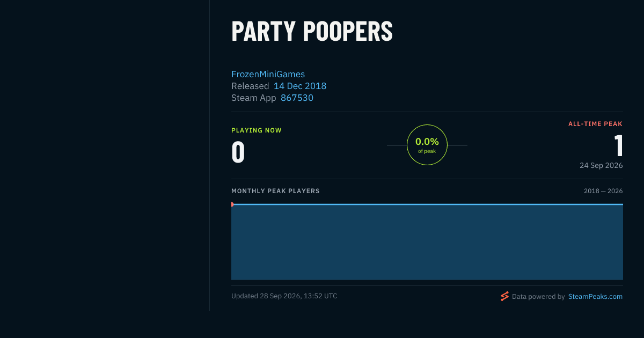Image resolution: width=644 pixels, height=338 pixels.
Task: Click the Party Poopers title heading
Action: click(x=312, y=31)
